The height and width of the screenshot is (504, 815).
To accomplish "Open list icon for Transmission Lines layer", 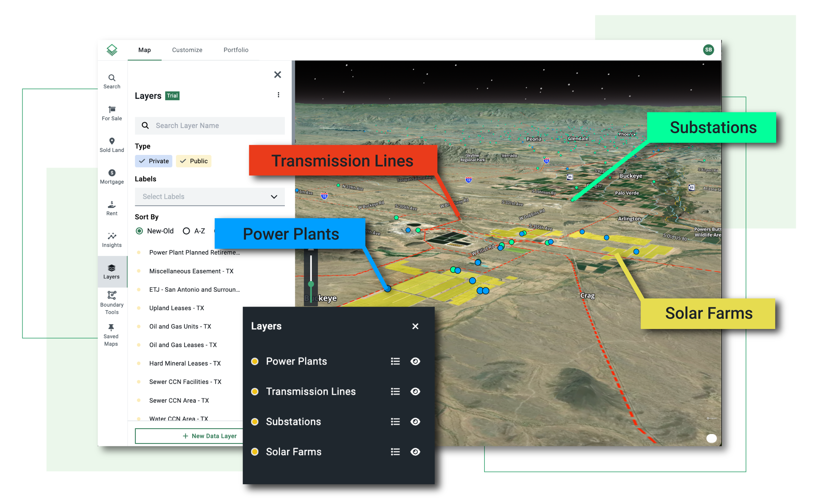I will click(395, 391).
